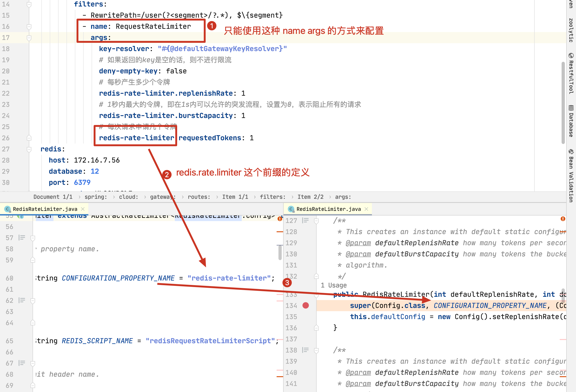Open error indicator in right Java editor

tap(563, 219)
